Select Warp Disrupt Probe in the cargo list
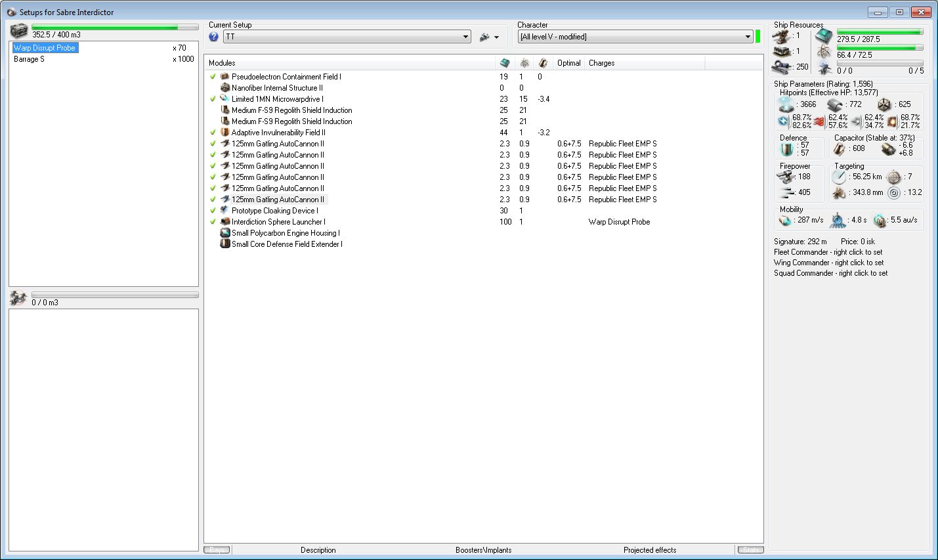The width and height of the screenshot is (938, 560). 45,48
